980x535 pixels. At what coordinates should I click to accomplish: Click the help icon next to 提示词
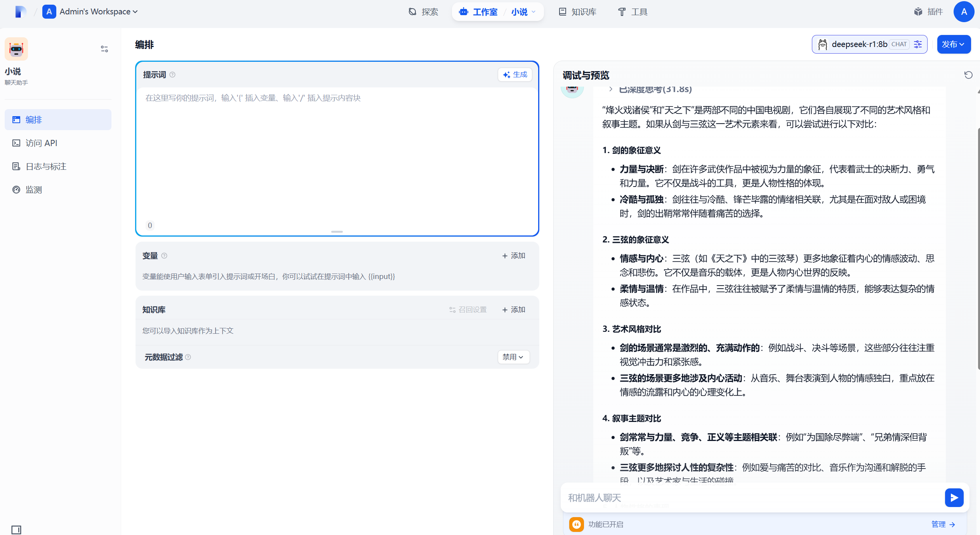coord(172,75)
